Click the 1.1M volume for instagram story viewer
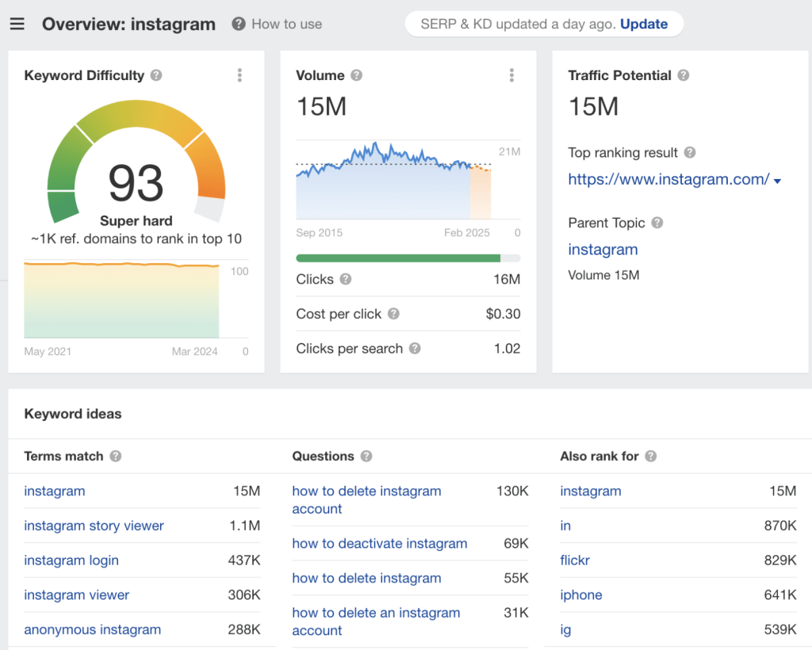Image resolution: width=812 pixels, height=650 pixels. [245, 526]
